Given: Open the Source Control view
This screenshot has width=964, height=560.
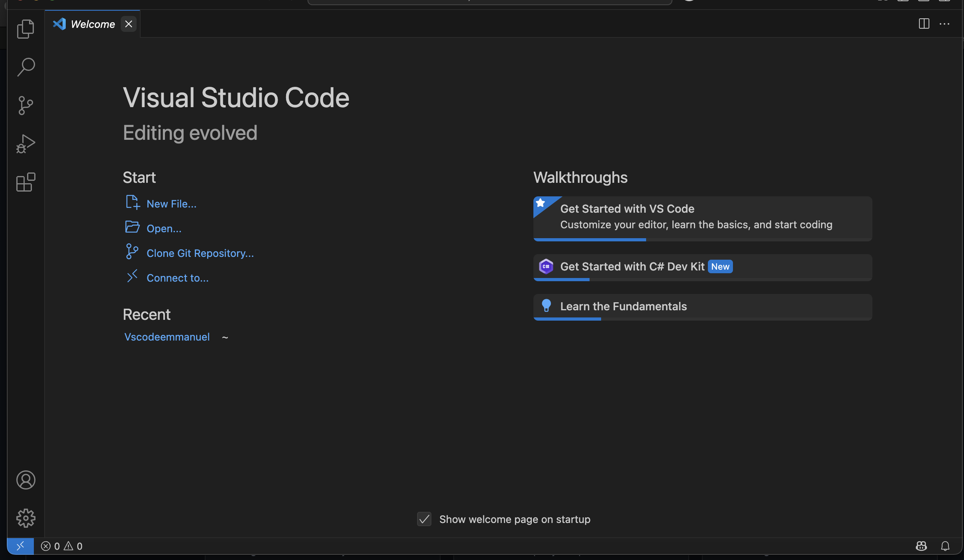Looking at the screenshot, I should (26, 106).
